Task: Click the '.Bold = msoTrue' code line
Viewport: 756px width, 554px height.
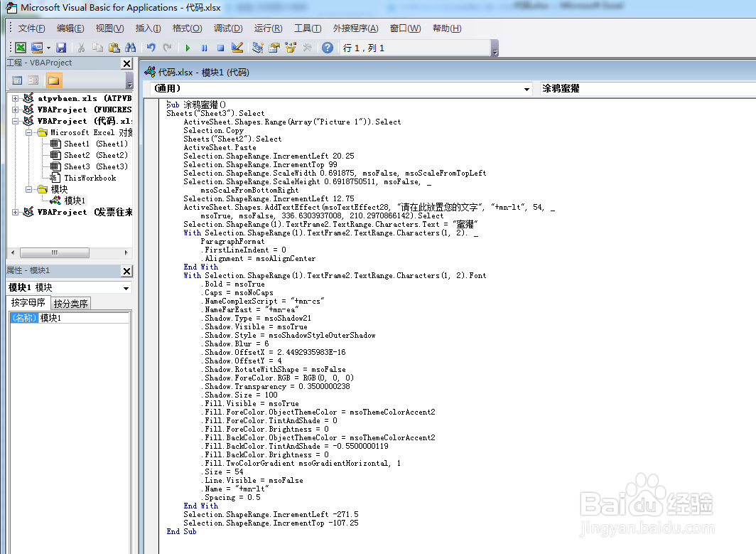Action: [234, 284]
